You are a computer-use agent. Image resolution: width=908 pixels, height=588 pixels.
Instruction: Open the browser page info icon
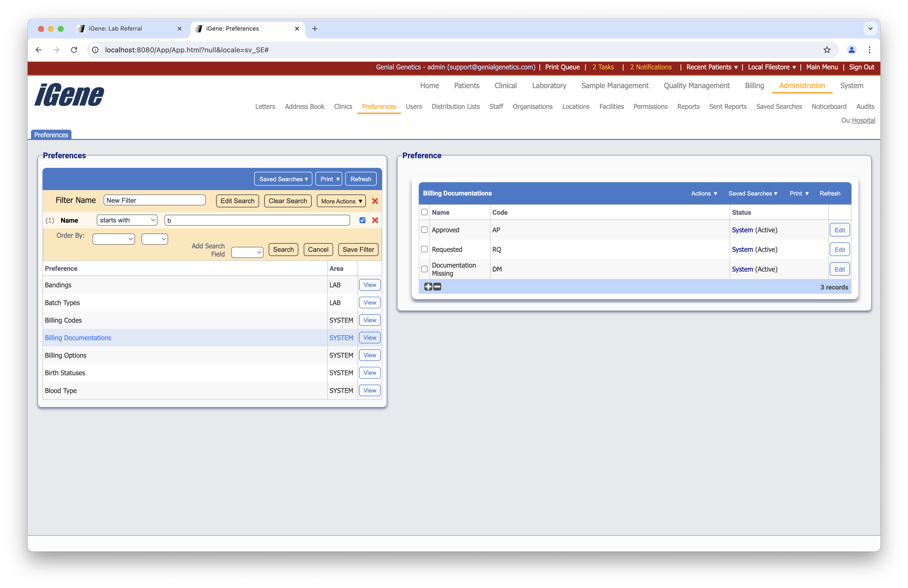pos(95,50)
